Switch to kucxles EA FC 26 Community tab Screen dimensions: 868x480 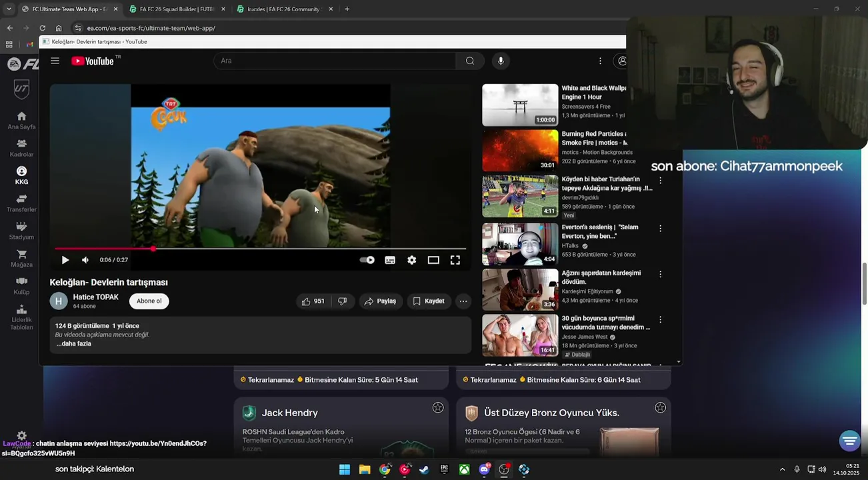coord(285,9)
